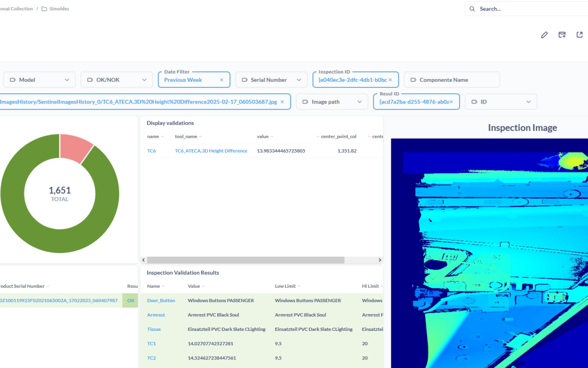Click the pencil edit icon
Screen dimensions: 588x368
[x=544, y=35]
